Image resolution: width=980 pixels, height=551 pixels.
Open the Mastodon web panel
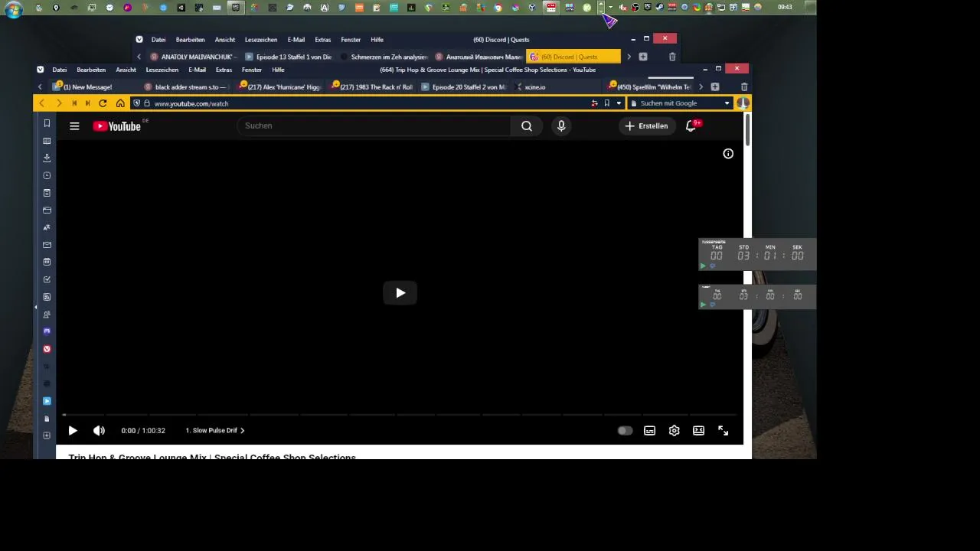[x=47, y=331]
